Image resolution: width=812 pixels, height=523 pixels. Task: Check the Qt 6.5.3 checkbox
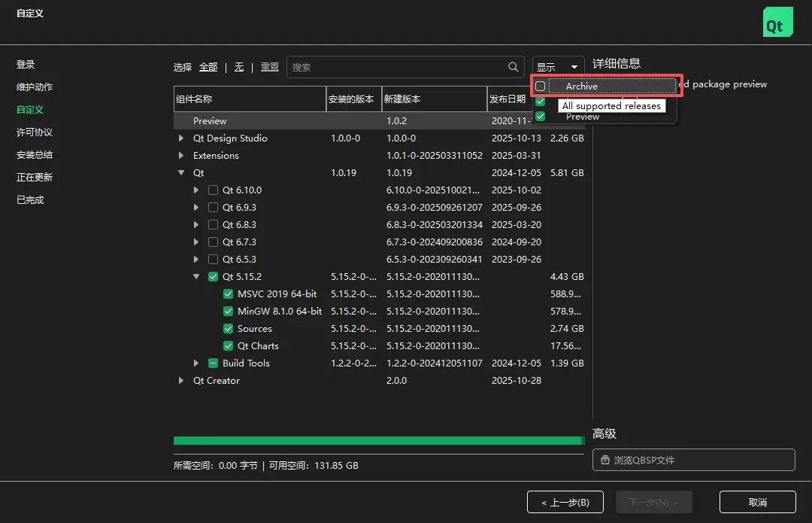(x=213, y=259)
